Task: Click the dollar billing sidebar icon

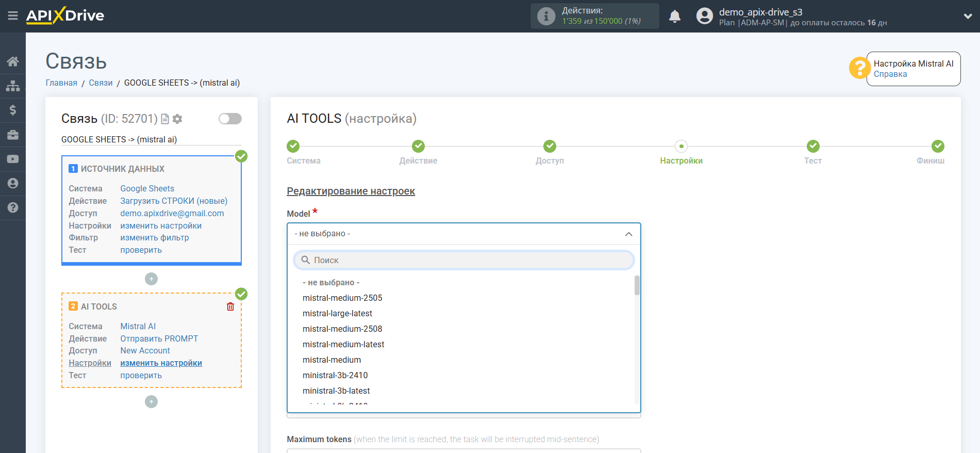Action: coord(13,110)
